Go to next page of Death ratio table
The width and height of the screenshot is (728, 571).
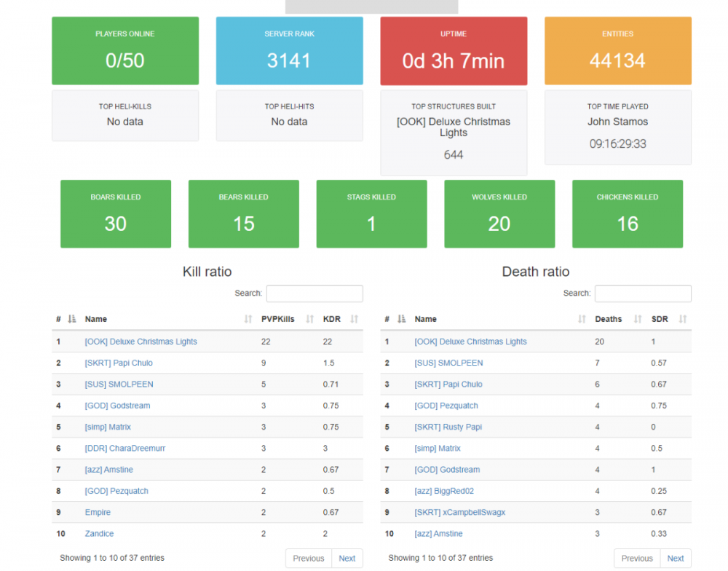676,559
